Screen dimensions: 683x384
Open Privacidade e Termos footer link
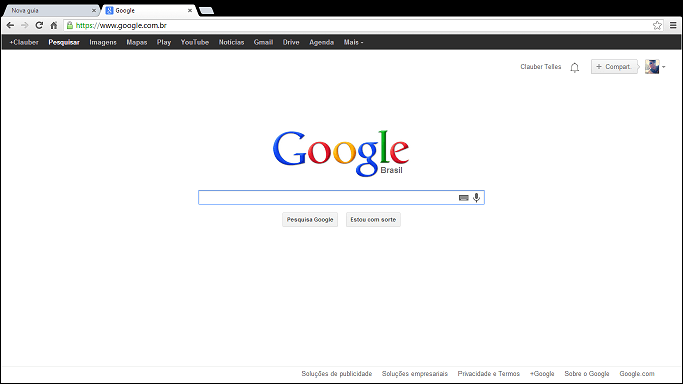tap(489, 374)
